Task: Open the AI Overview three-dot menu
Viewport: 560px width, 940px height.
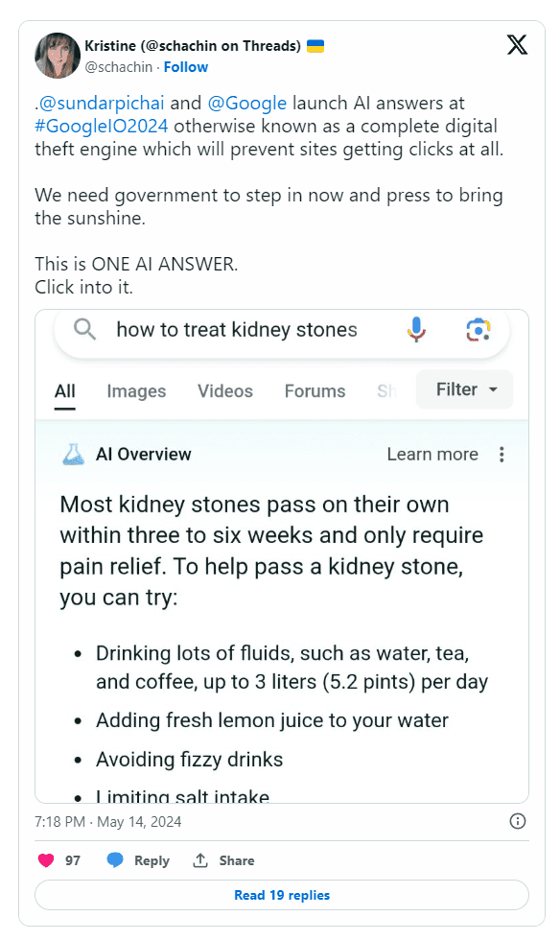Action: coord(502,455)
